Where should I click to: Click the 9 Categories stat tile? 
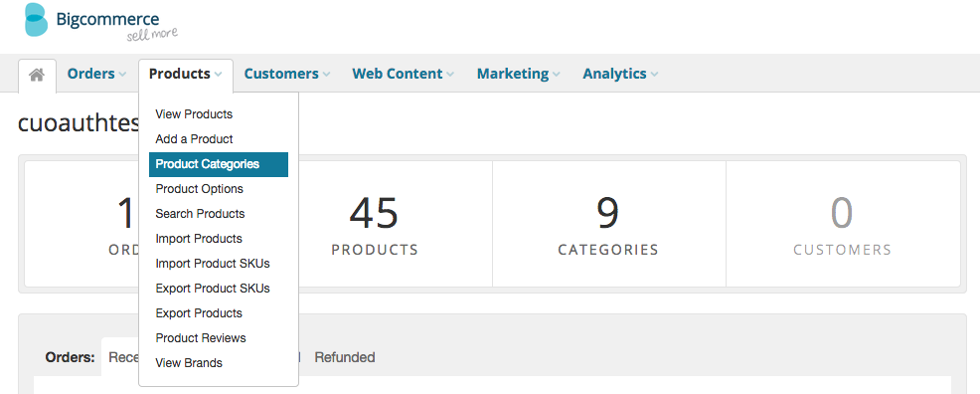608,224
